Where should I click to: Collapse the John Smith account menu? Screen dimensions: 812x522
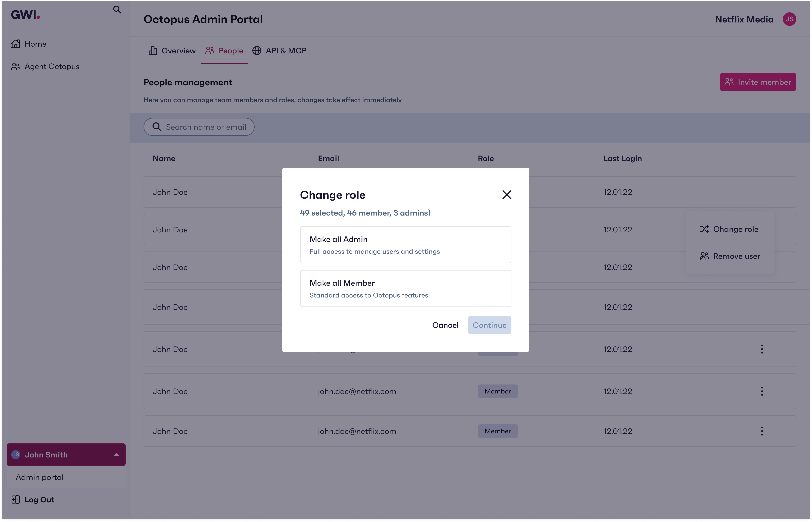66,454
